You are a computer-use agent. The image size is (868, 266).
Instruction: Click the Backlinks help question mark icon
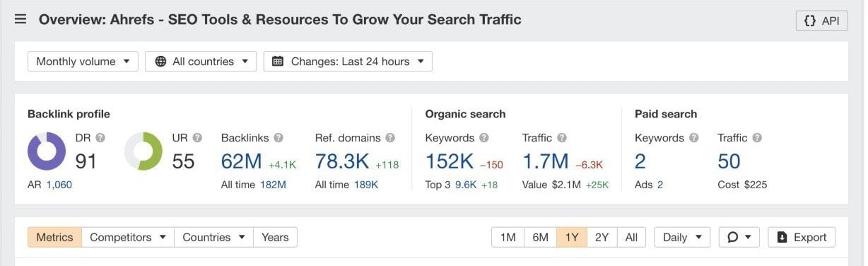(x=278, y=138)
